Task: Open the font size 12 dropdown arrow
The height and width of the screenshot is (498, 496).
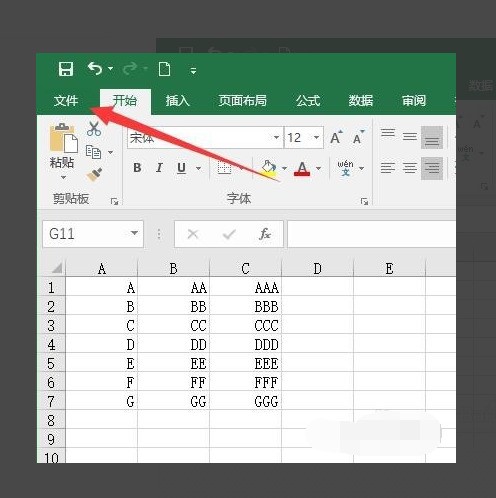Action: coord(316,137)
